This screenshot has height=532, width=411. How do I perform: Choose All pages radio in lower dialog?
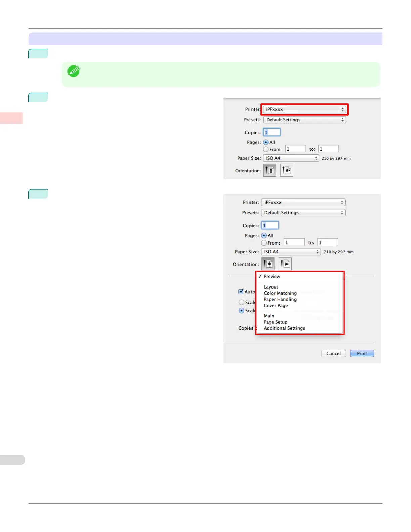coord(264,236)
